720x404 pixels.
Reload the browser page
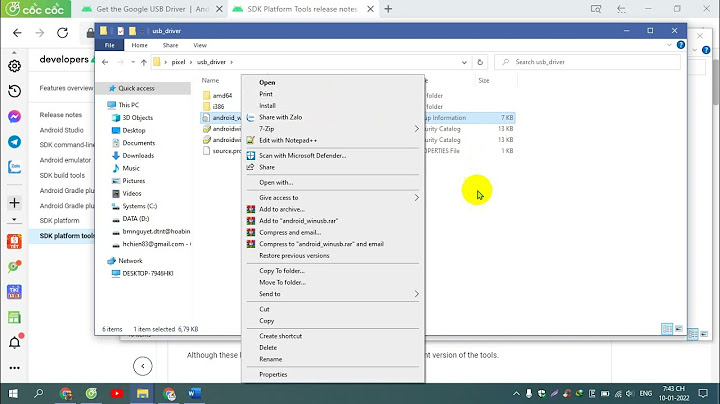click(62, 33)
